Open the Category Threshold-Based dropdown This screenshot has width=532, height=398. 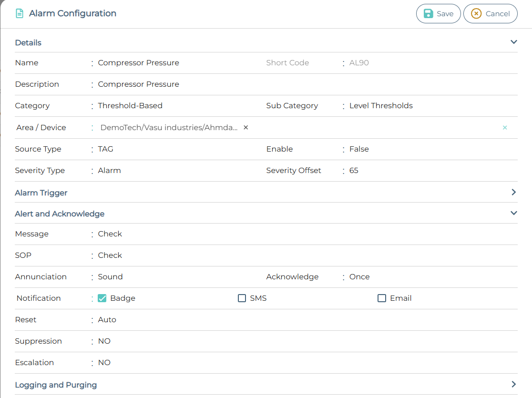pos(130,106)
